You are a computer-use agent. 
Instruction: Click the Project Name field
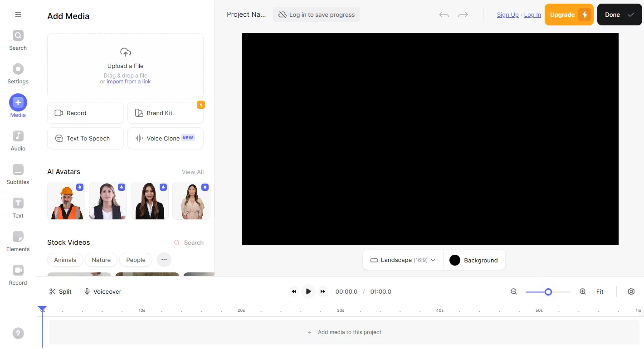point(246,15)
